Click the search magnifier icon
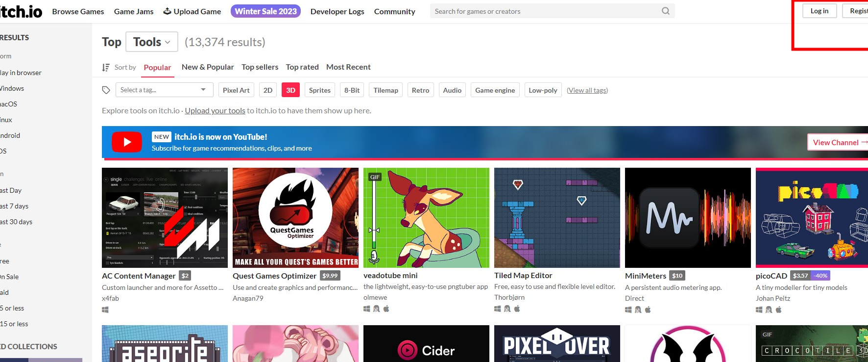The width and height of the screenshot is (868, 362). click(x=665, y=11)
